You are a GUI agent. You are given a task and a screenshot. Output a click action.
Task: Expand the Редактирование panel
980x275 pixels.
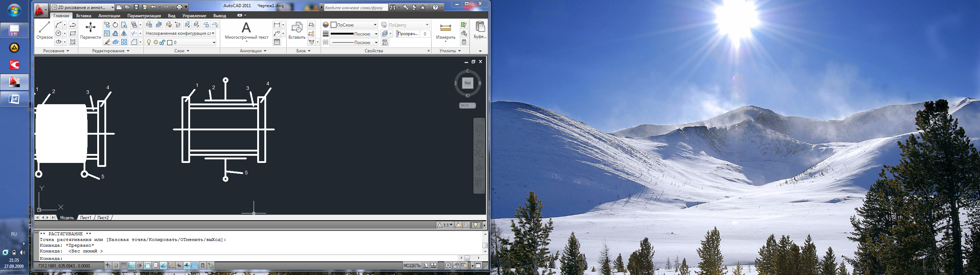pyautogui.click(x=111, y=51)
